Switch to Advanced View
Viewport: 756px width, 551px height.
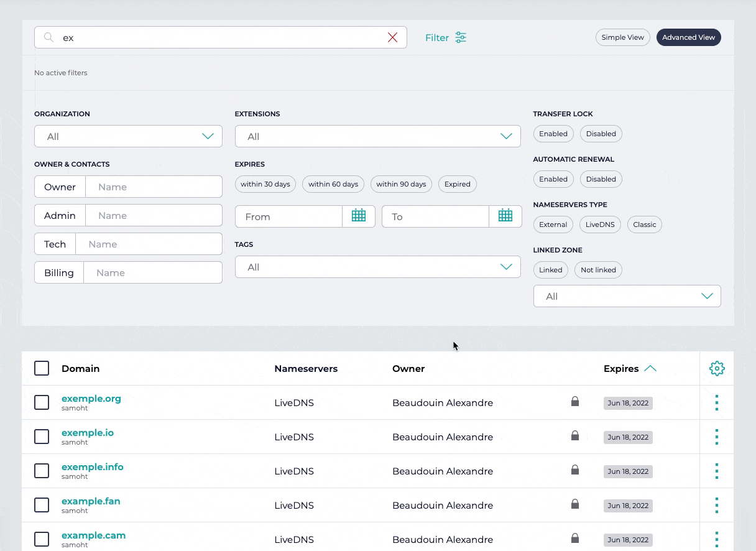click(x=688, y=37)
